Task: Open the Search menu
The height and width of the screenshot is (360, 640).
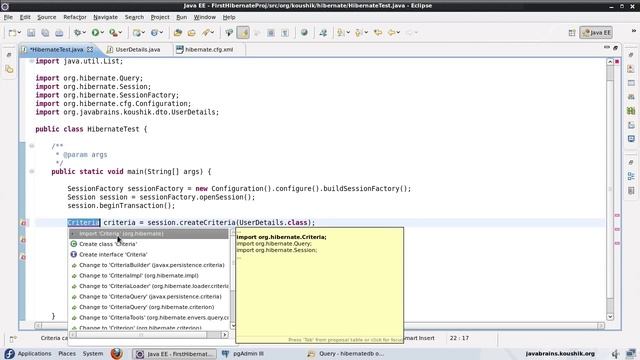Action: tap(134, 17)
